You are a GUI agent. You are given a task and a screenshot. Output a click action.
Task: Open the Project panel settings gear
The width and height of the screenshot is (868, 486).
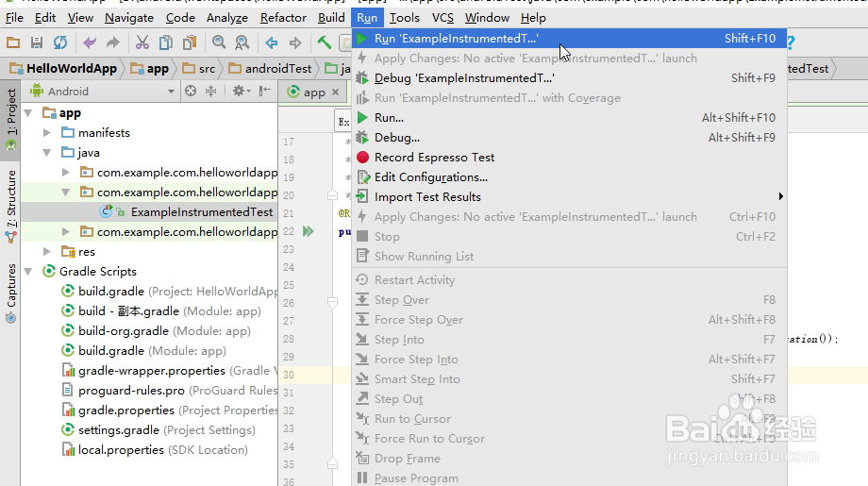click(x=241, y=91)
